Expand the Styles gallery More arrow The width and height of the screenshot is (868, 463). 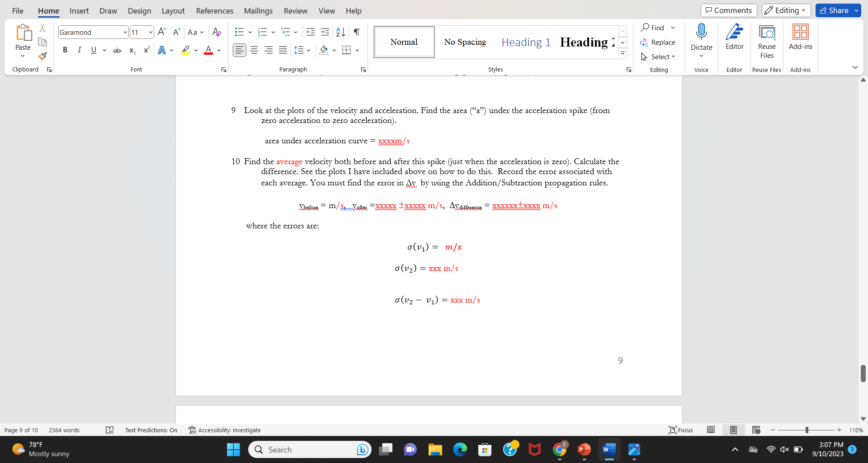[623, 53]
